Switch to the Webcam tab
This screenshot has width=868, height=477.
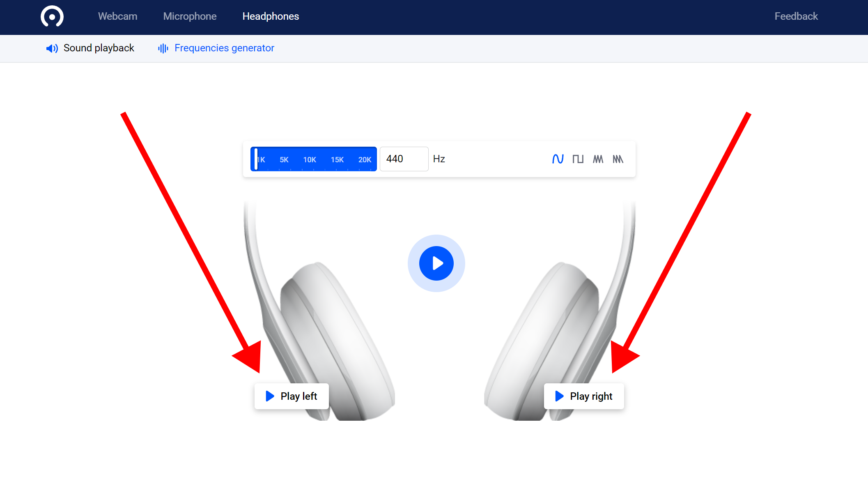[x=117, y=16]
